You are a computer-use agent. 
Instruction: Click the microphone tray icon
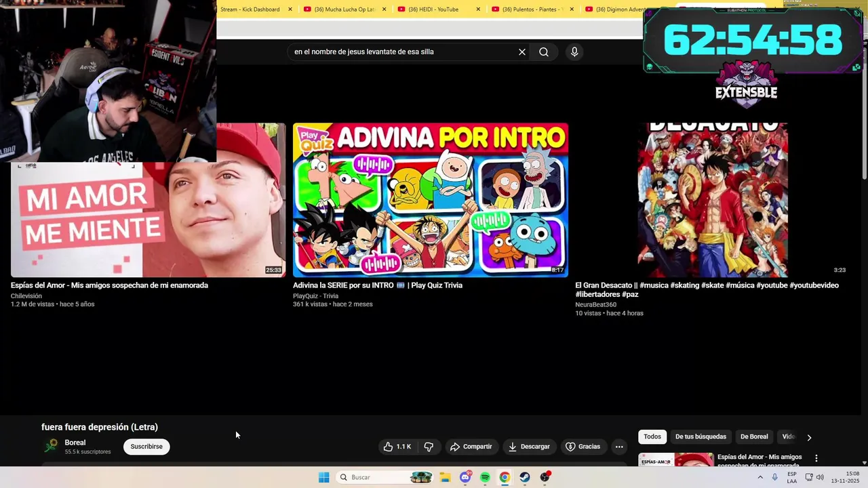(774, 477)
